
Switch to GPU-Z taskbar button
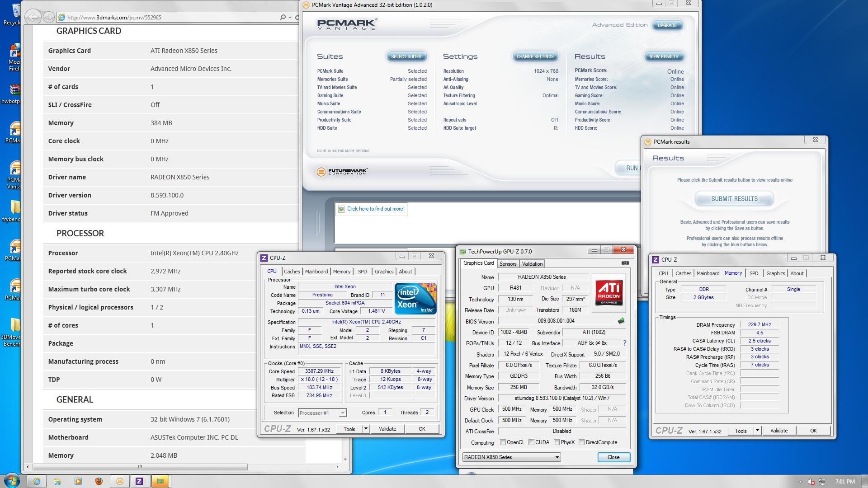160,481
